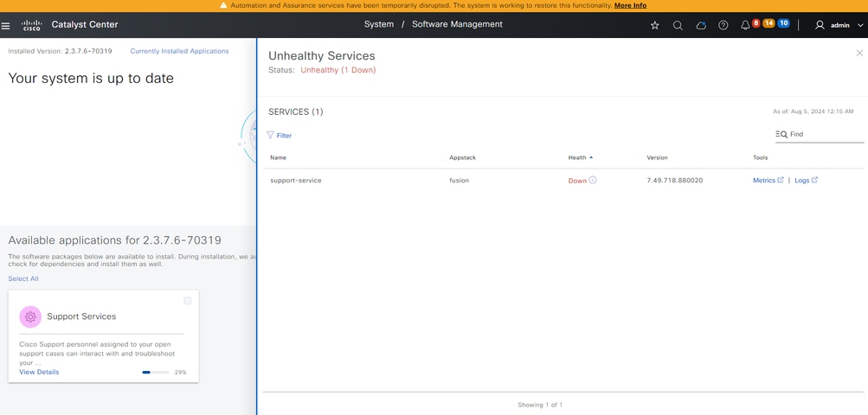The width and height of the screenshot is (868, 415).
Task: Go to System breadcrumb
Action: point(379,24)
